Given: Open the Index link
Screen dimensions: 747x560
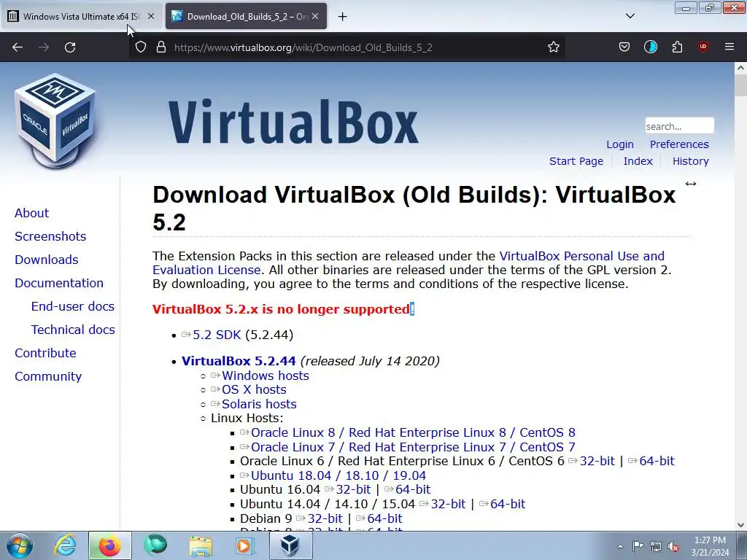Looking at the screenshot, I should pos(638,161).
